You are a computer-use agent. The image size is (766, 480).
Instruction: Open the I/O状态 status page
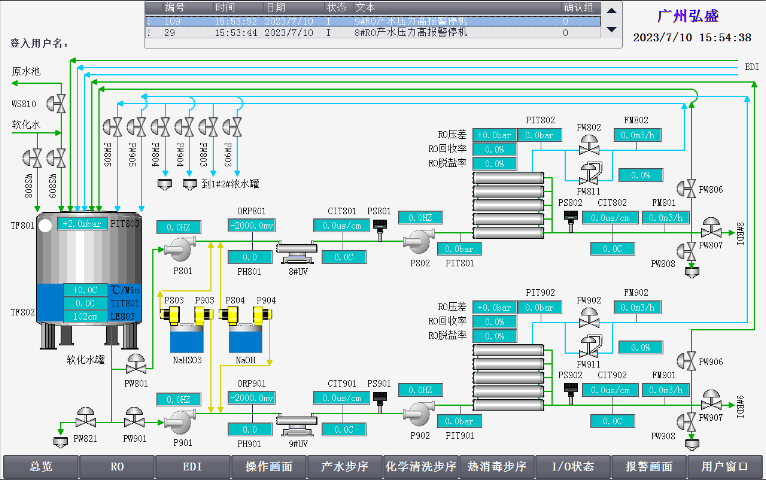tap(573, 467)
